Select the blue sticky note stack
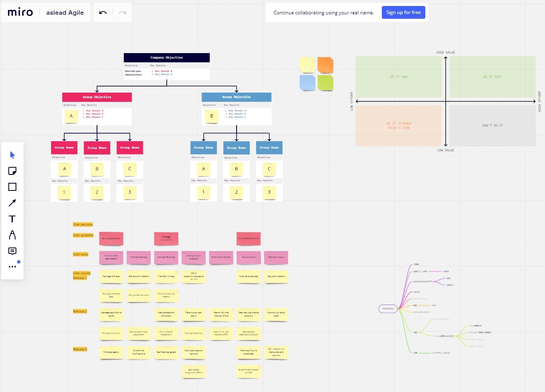This screenshot has width=545, height=392. [x=307, y=83]
